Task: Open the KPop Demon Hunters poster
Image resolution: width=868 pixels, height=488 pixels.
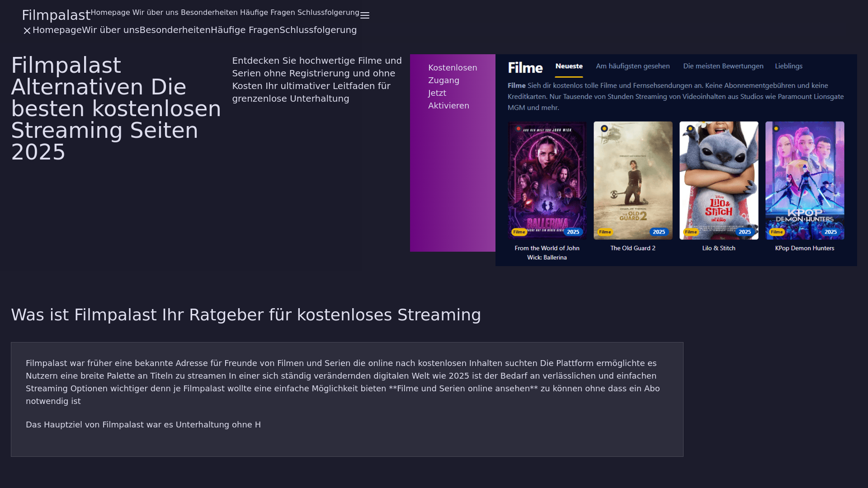Action: [x=805, y=180]
